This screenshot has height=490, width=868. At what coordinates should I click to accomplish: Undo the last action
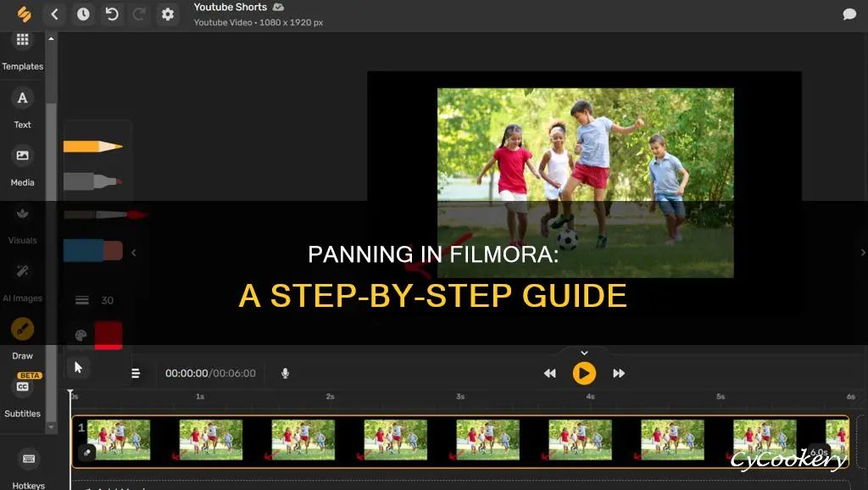point(112,14)
